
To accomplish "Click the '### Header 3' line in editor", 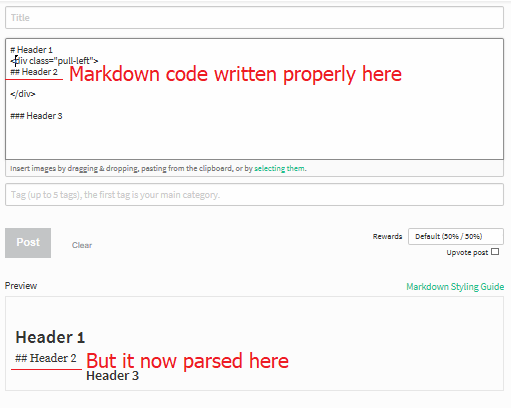I will point(36,116).
